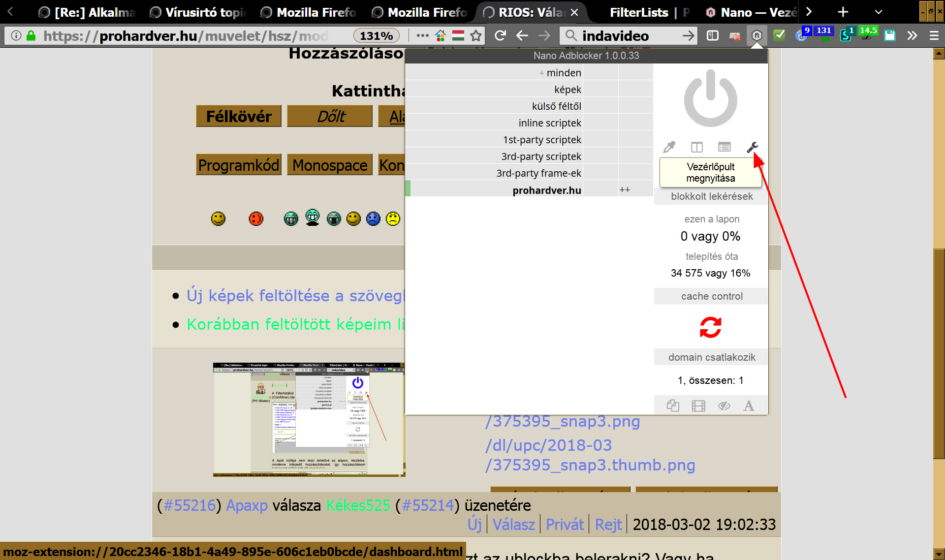Click the Programkód formatting button

[239, 165]
